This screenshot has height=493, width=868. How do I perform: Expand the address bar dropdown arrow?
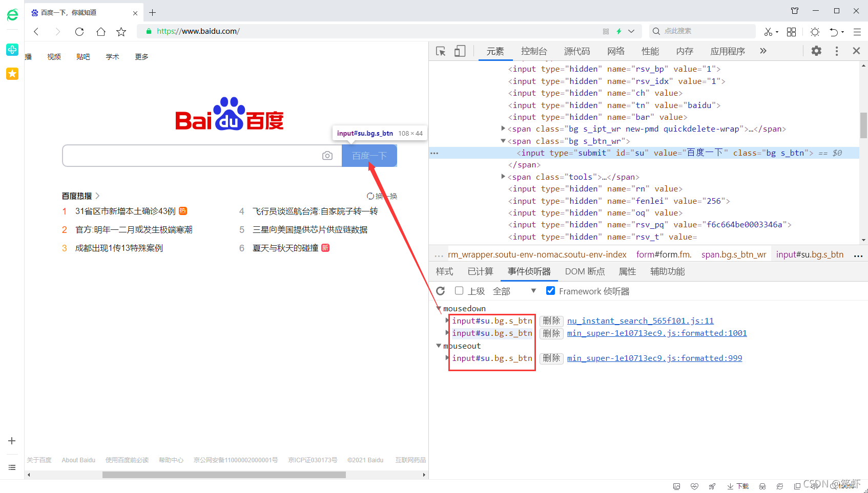[x=631, y=31]
